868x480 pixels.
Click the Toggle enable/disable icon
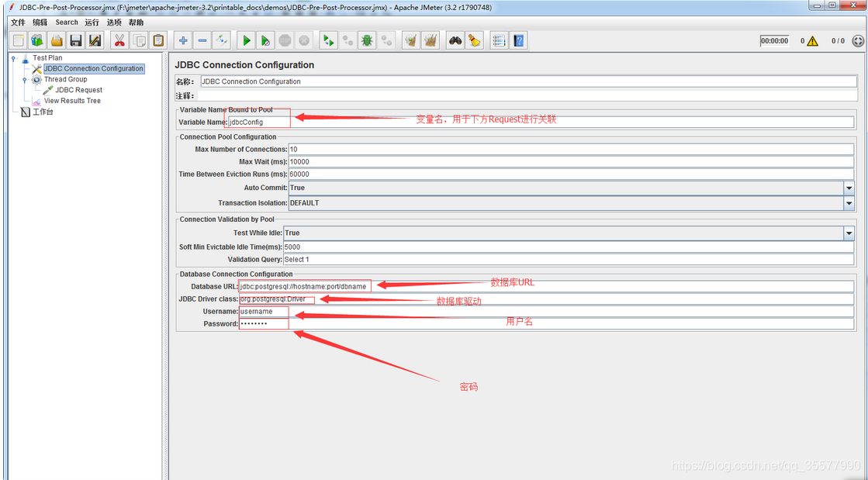[x=221, y=40]
